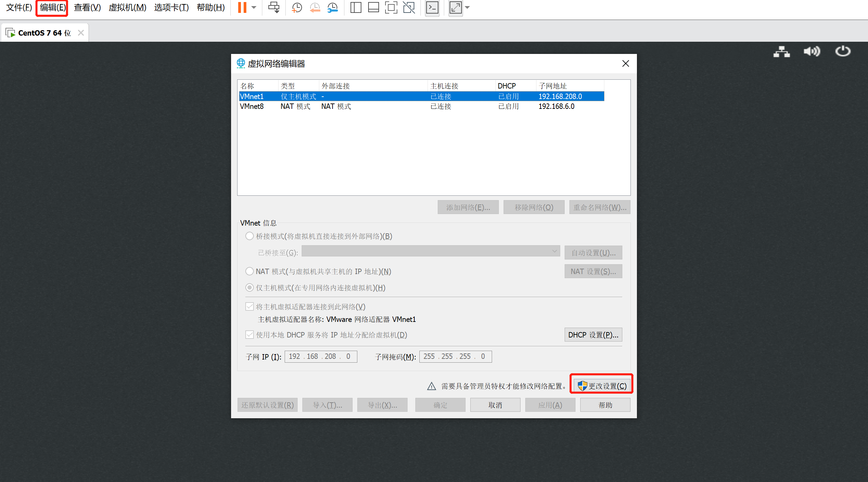Open the pause button dropdown arrow
Viewport: 868px width, 482px height.
click(x=254, y=7)
